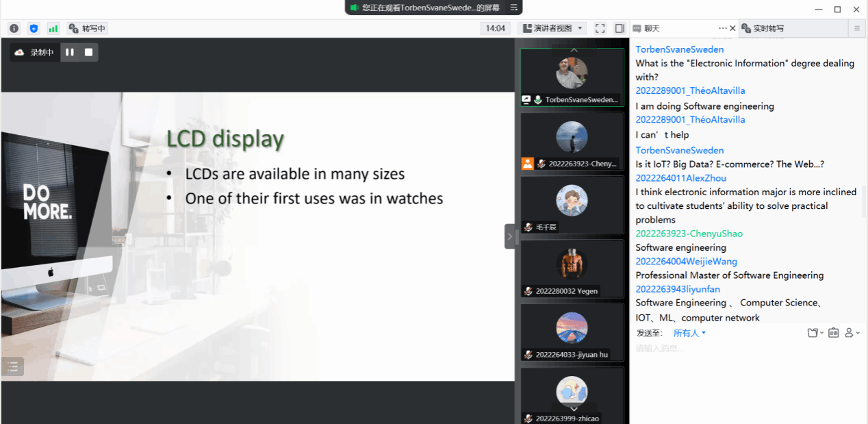Expand the 所有人 recipient dropdown
The width and height of the screenshot is (868, 424).
click(x=689, y=333)
